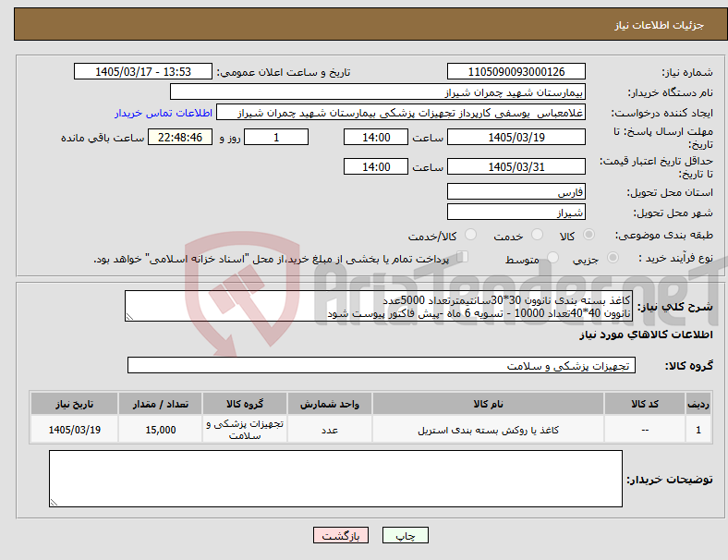This screenshot has width=728, height=560.
Task: Click the cell کاغذ یا روکش بسته بندی استریل
Action: 488,430
